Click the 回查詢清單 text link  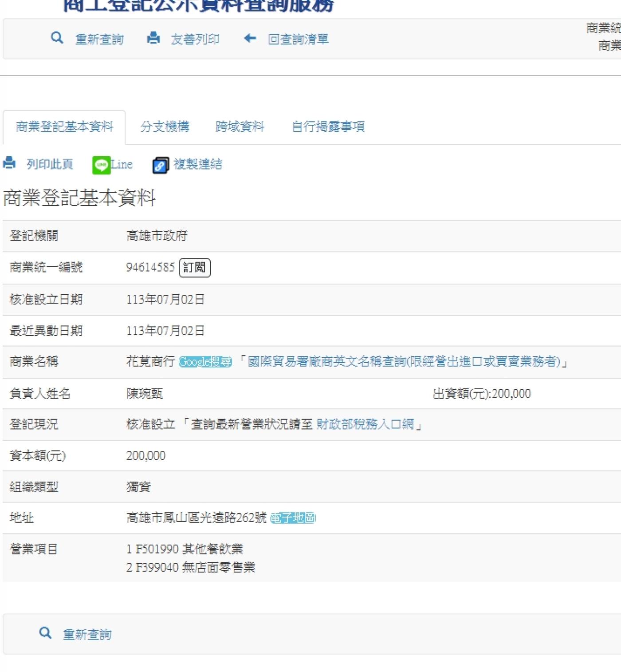coord(298,40)
